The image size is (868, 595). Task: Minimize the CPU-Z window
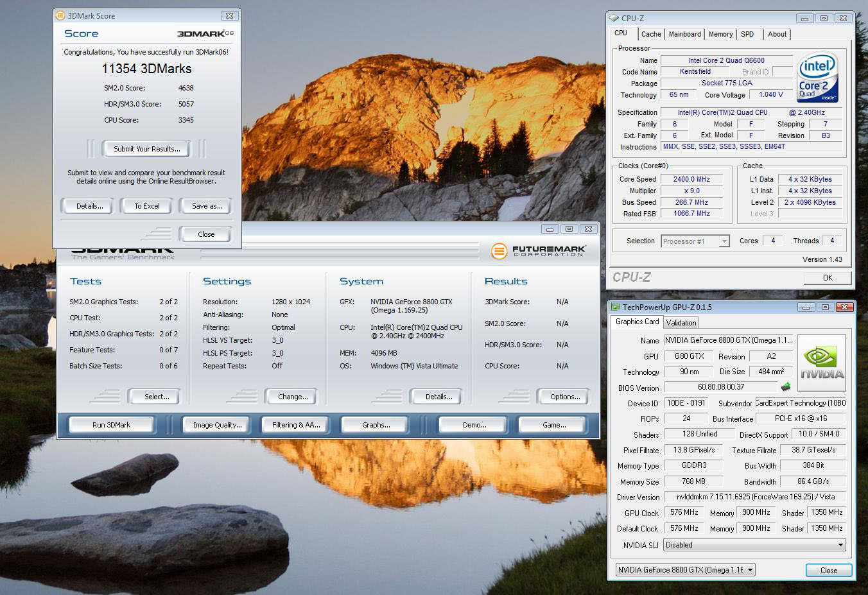click(805, 19)
